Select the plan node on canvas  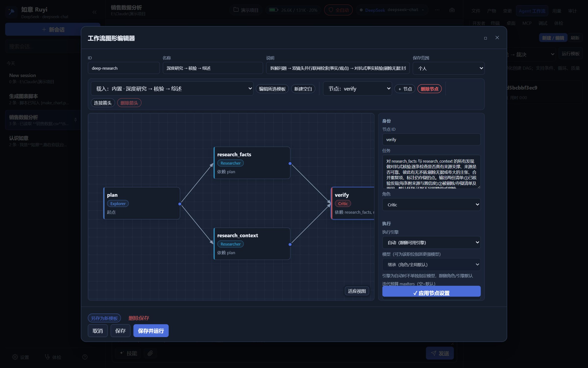click(142, 203)
